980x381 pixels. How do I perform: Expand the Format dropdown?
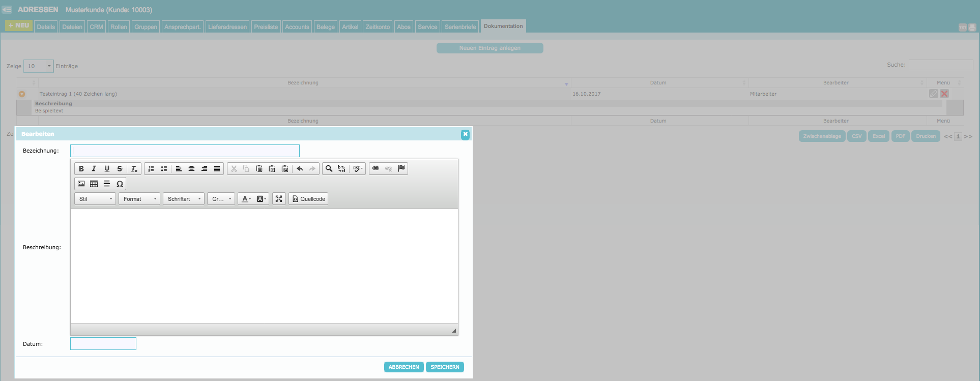click(139, 199)
